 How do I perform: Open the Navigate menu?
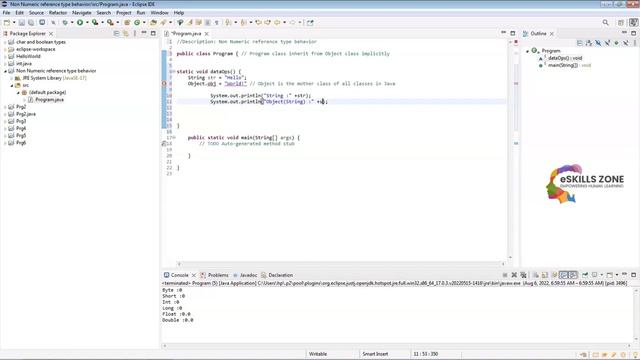point(82,13)
